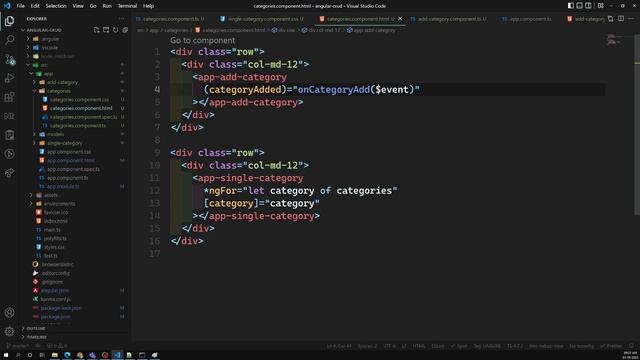Viewport: 640px width, 360px height.
Task: Open Customize Layout in title bar
Action: 601,6
